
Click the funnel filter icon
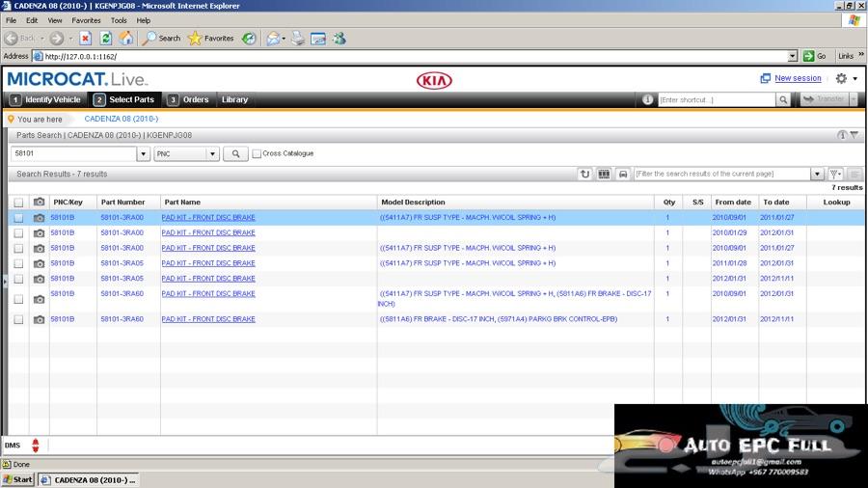pyautogui.click(x=835, y=174)
